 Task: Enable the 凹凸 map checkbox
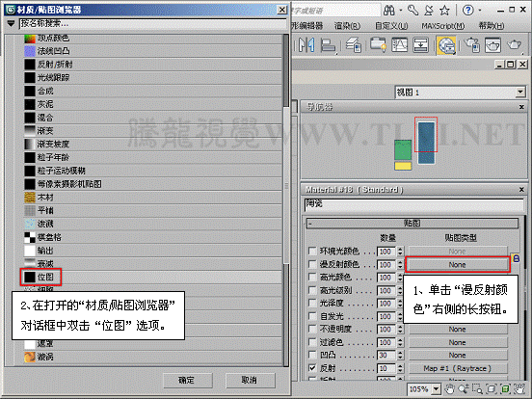click(312, 355)
